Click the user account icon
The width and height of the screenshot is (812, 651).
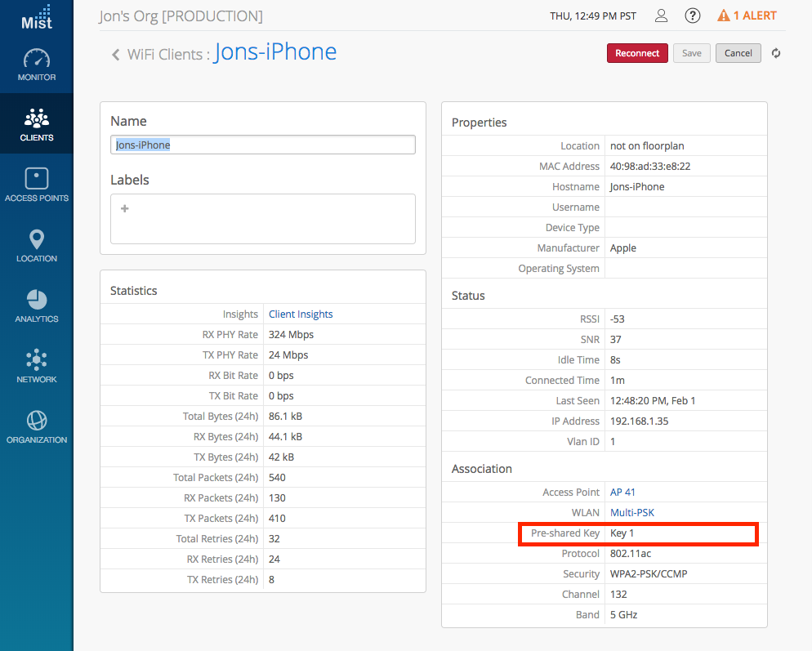coord(663,16)
